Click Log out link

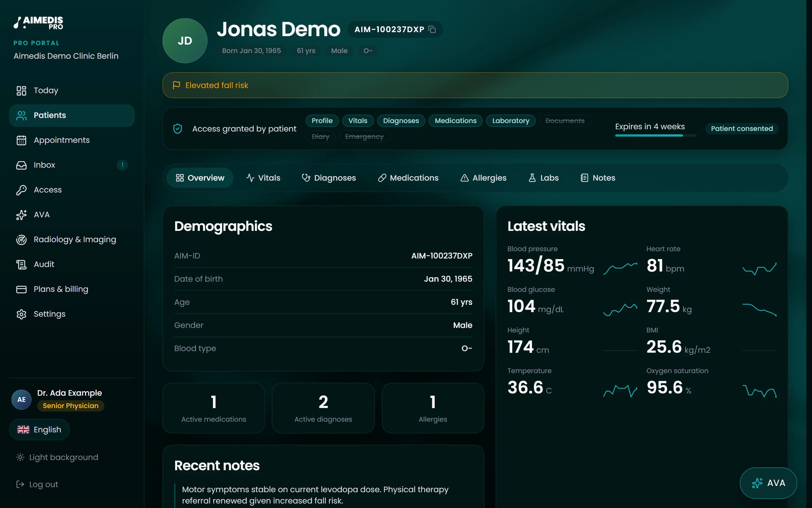click(37, 484)
